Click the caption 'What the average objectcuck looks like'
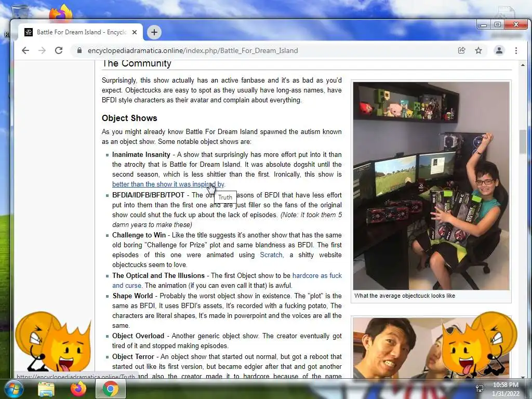Screen dimensions: 532x399 [405, 296]
